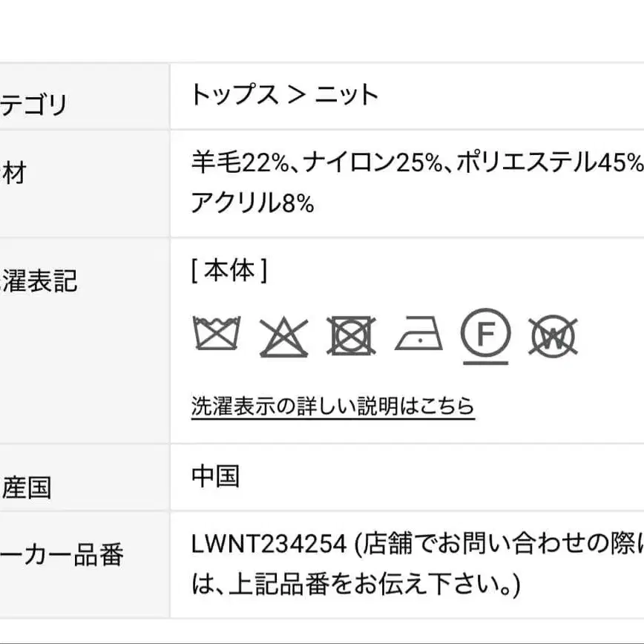The width and height of the screenshot is (644, 644).
Task: Click the country of origin value 中国
Action: (215, 476)
